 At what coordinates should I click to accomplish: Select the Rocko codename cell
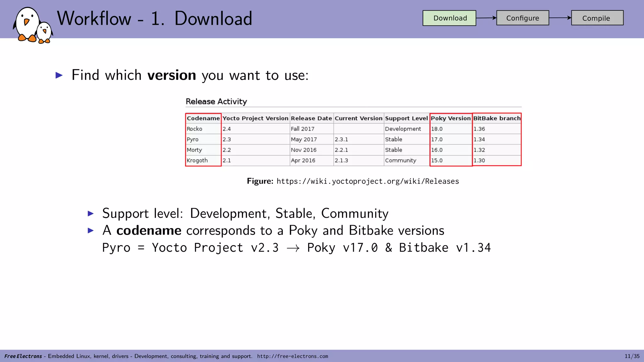[203, 129]
